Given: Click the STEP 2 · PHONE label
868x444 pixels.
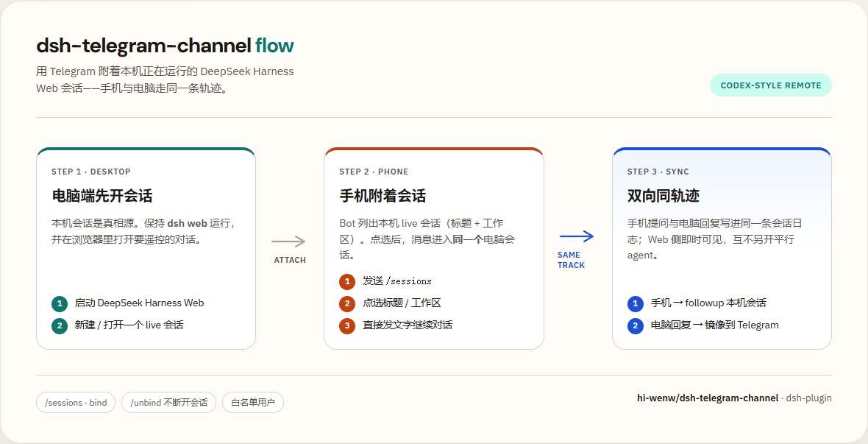Looking at the screenshot, I should tap(374, 172).
